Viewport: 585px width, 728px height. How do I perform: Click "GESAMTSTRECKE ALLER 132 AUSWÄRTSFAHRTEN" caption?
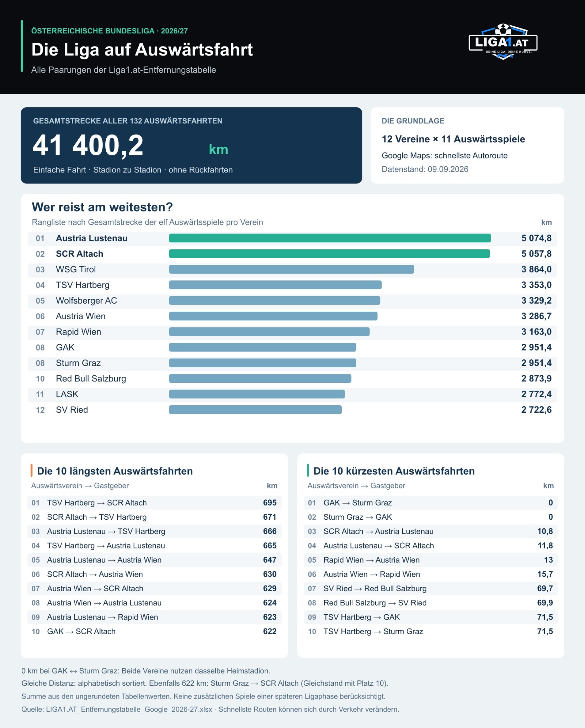point(128,121)
